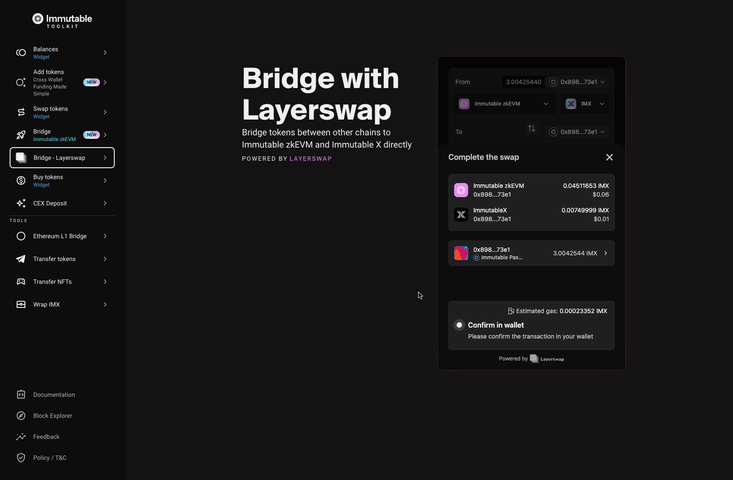This screenshot has height=480, width=733.
Task: Click the Documentation icon
Action: coord(21,394)
